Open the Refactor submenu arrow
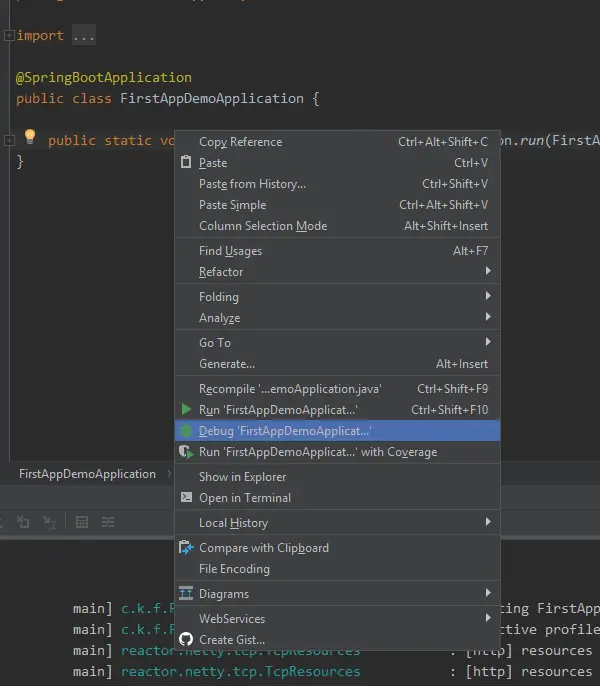The image size is (600, 686). pyautogui.click(x=488, y=271)
